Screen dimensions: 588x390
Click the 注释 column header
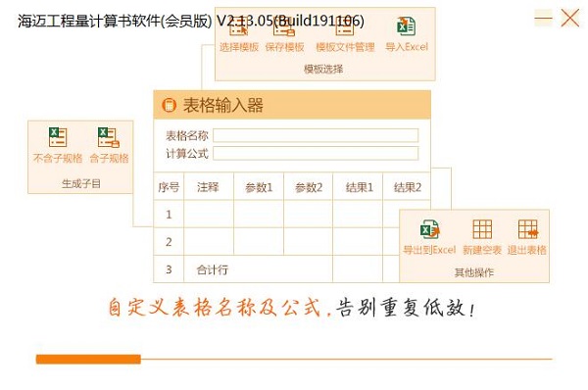point(209,187)
